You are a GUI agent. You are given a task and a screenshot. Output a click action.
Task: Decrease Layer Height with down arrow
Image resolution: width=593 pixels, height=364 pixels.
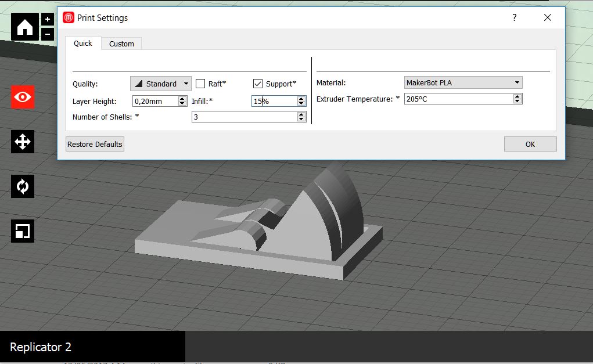[x=182, y=103]
